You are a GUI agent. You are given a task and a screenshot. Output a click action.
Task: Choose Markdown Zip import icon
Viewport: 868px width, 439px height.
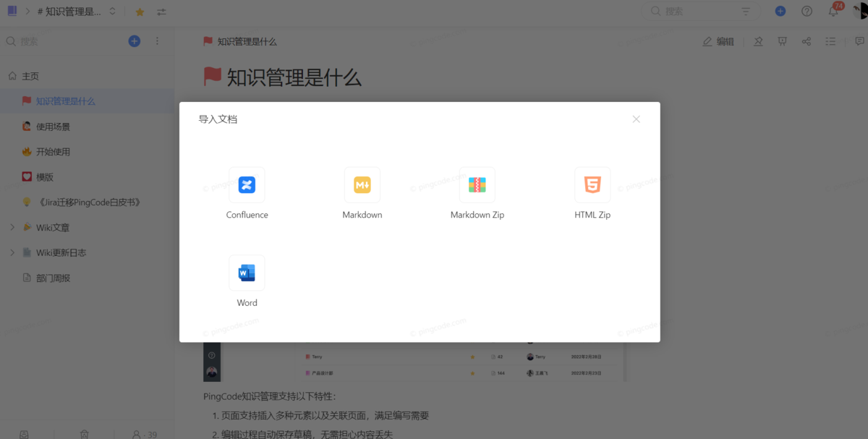pyautogui.click(x=477, y=185)
